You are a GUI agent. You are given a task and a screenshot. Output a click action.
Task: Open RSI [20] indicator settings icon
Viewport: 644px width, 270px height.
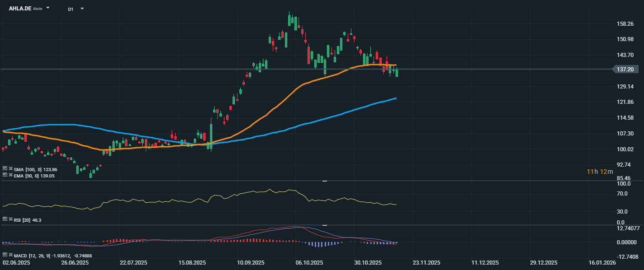click(x=5, y=219)
